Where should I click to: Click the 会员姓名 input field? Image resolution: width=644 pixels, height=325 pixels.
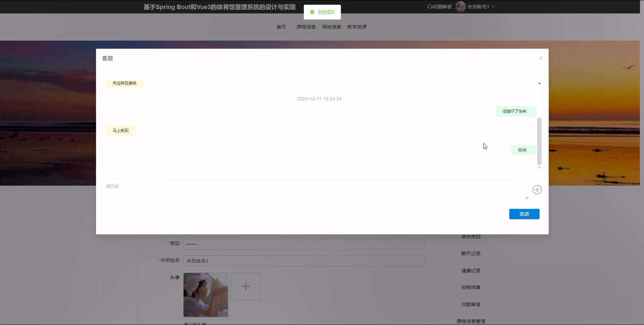304,261
